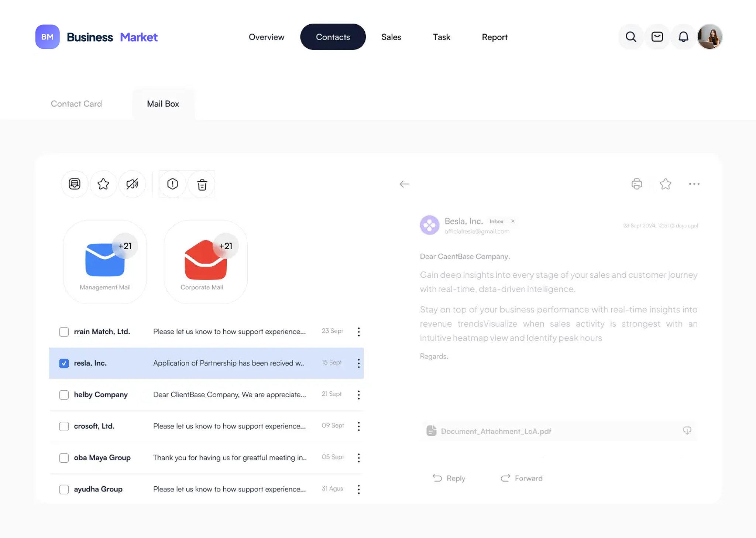Check the helby Company checkbox
The image size is (756, 538).
pyautogui.click(x=64, y=395)
